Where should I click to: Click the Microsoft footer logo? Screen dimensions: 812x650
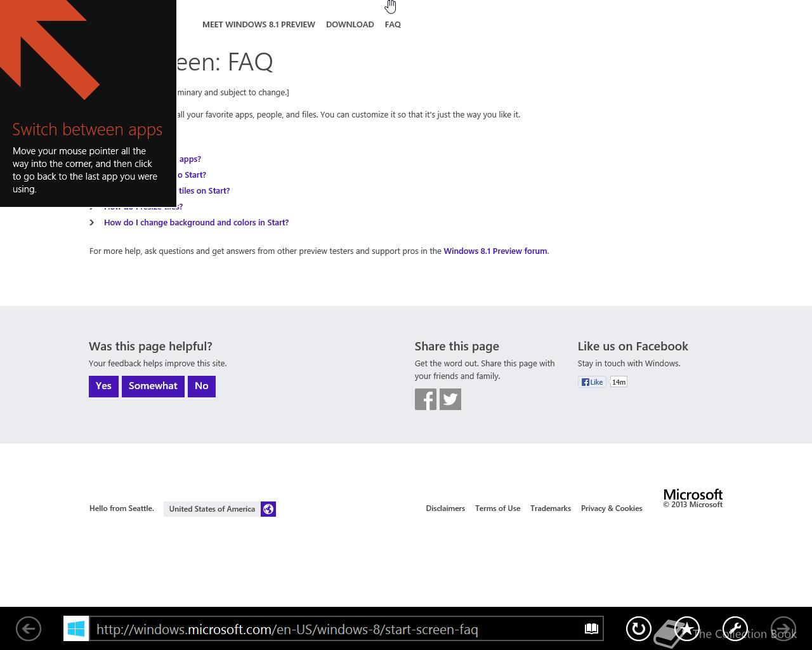[693, 494]
